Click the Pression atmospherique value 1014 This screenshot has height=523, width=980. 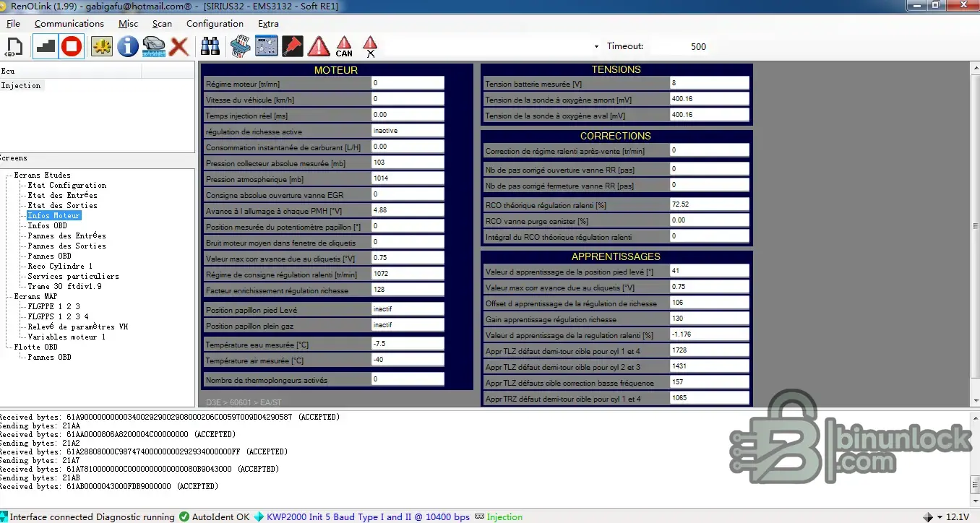pos(408,178)
